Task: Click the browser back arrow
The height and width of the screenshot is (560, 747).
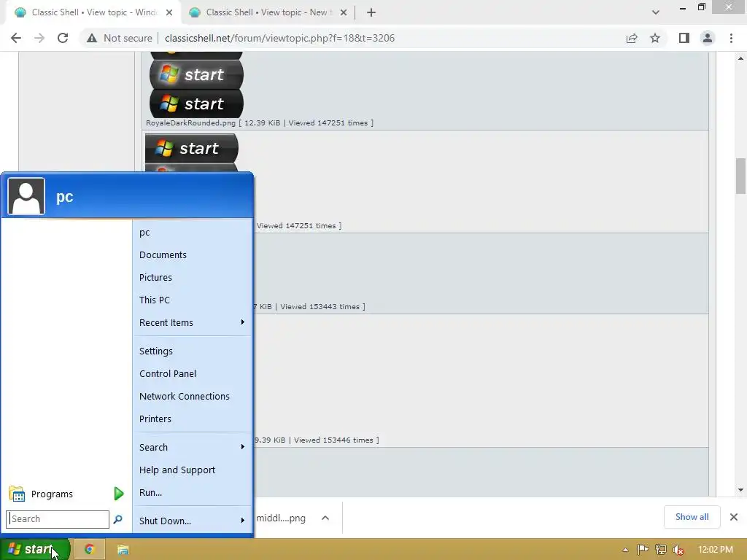Action: tap(16, 38)
